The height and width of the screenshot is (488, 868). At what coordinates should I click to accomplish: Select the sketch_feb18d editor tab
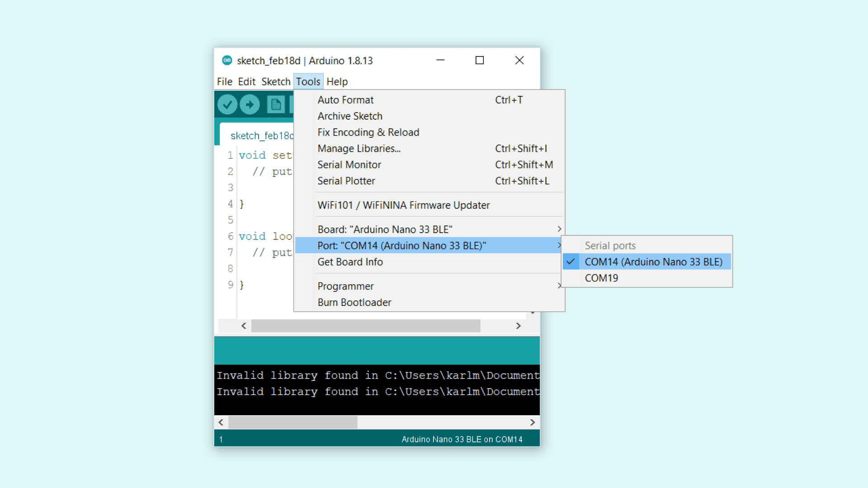[261, 136]
